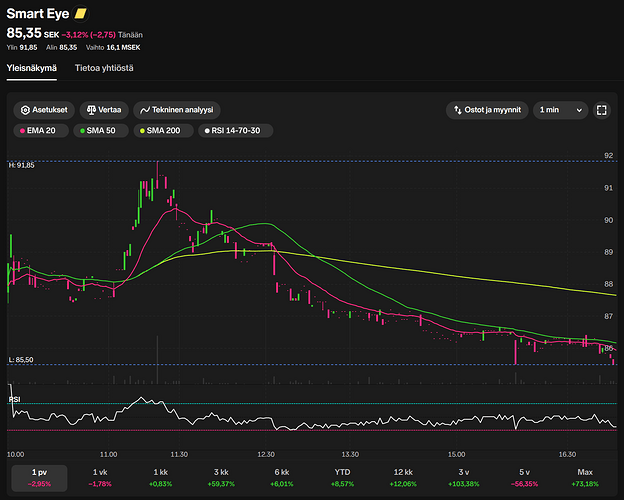Click the 92 price axis label
This screenshot has width=624, height=500.
point(608,156)
